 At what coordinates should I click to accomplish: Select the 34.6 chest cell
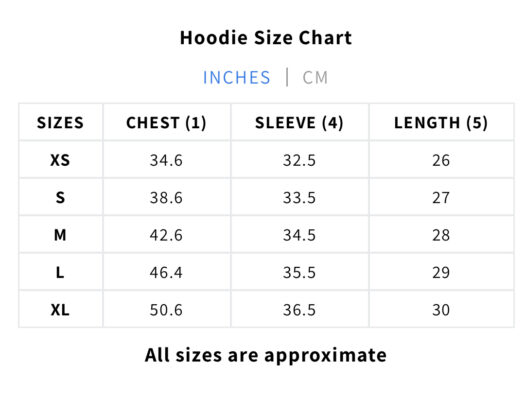(166, 160)
